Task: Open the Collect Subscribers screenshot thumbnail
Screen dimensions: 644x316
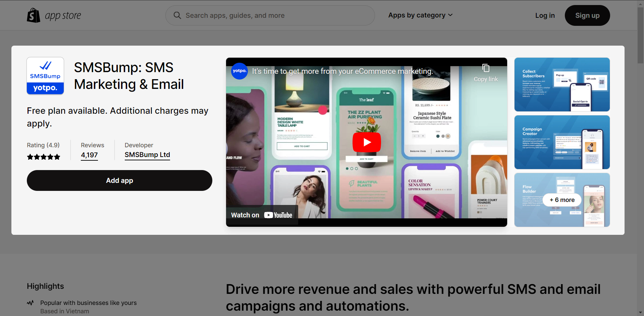Action: (x=562, y=85)
